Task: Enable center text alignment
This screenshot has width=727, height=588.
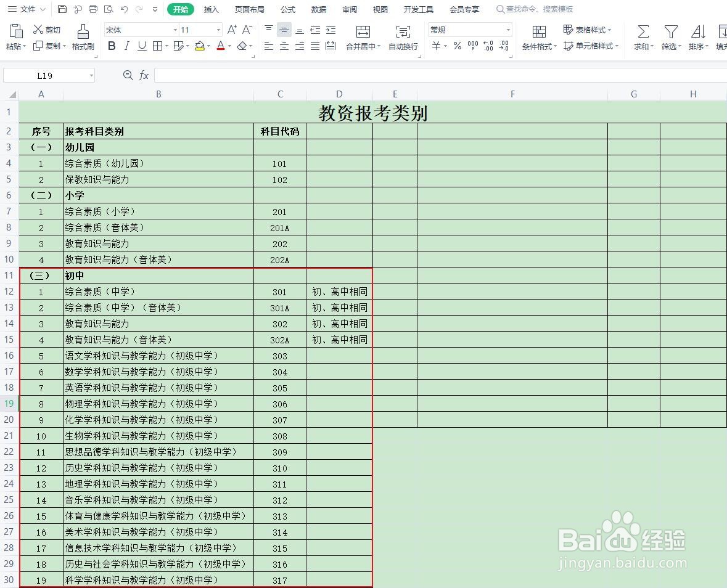Action: [284, 46]
